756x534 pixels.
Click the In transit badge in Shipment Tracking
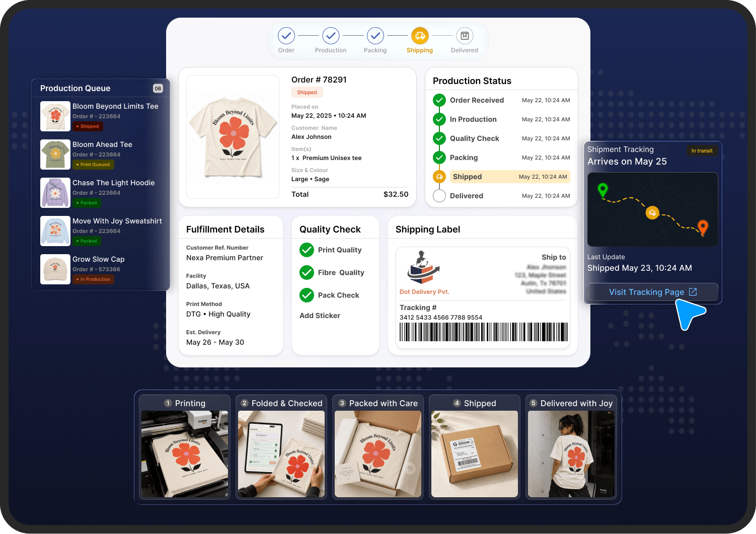(702, 151)
